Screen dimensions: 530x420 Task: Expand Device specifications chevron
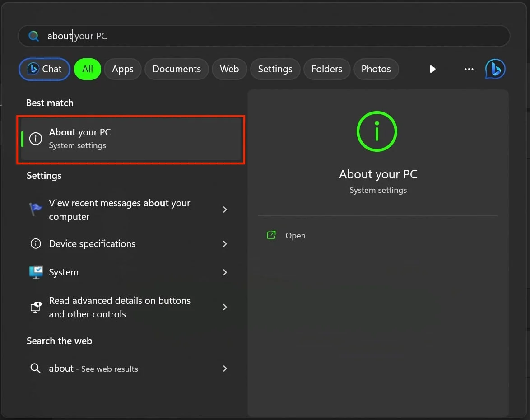(225, 244)
